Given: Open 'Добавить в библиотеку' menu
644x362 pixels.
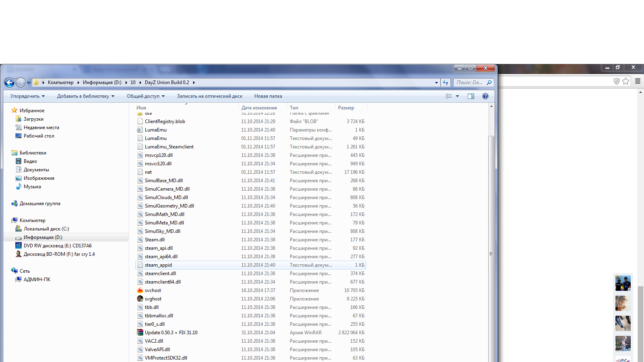Looking at the screenshot, I should (86, 96).
